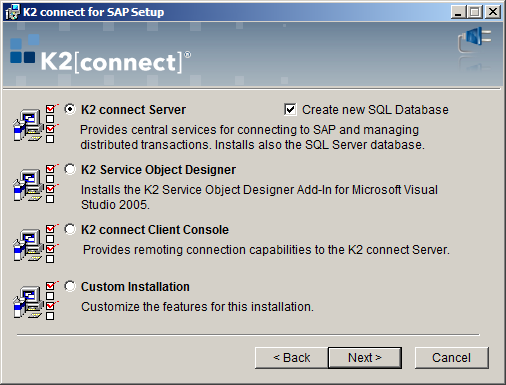Click the plug connector icon in banner
This screenshot has height=385, width=506.
(475, 39)
